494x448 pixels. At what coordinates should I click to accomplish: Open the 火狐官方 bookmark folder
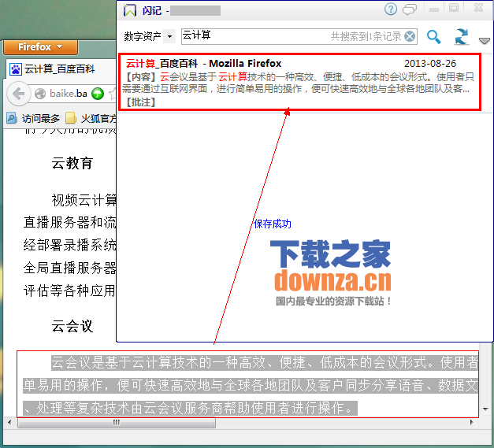point(91,118)
